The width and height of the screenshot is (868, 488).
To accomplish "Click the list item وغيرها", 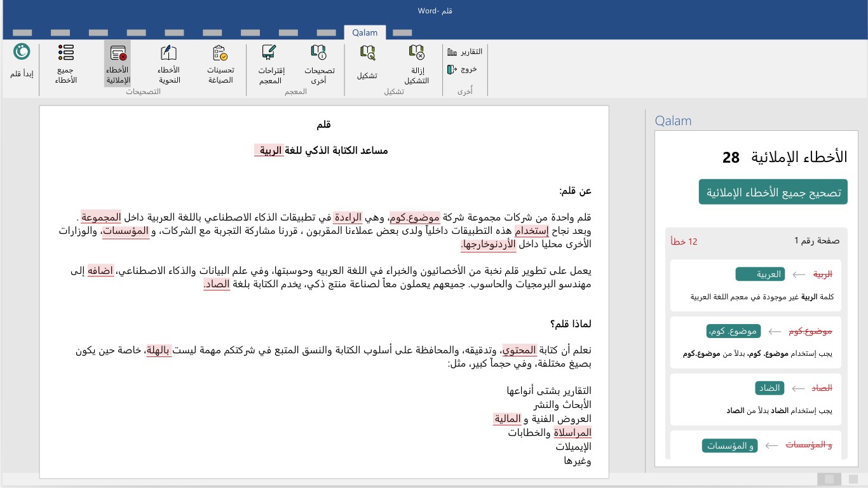I will [578, 460].
